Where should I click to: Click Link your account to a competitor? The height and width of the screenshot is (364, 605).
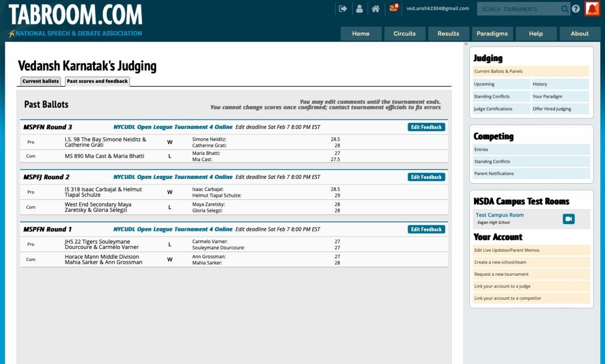531,298
